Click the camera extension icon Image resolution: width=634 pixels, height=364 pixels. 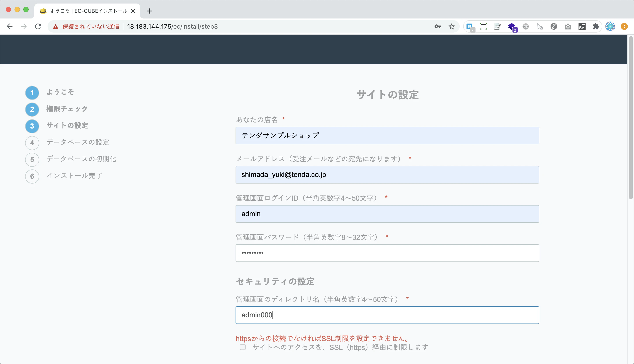coord(568,26)
